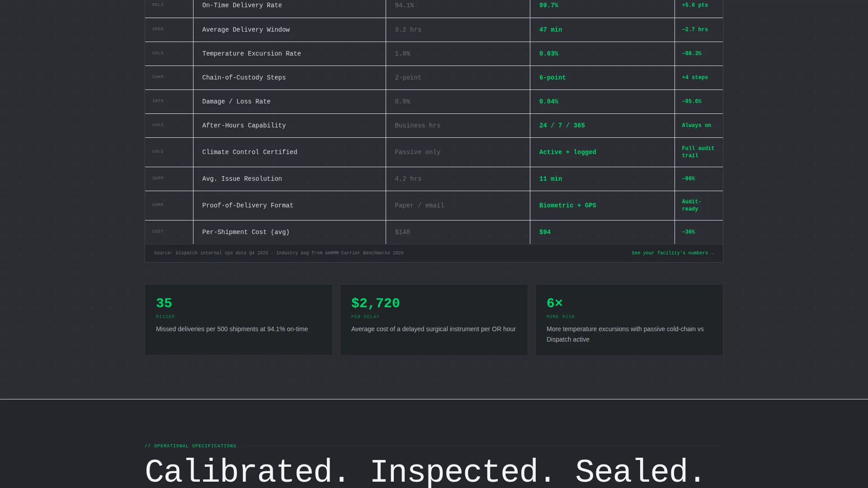This screenshot has height=488, width=868.
Task: Click the Average Delivery Window metric name
Action: (246, 30)
